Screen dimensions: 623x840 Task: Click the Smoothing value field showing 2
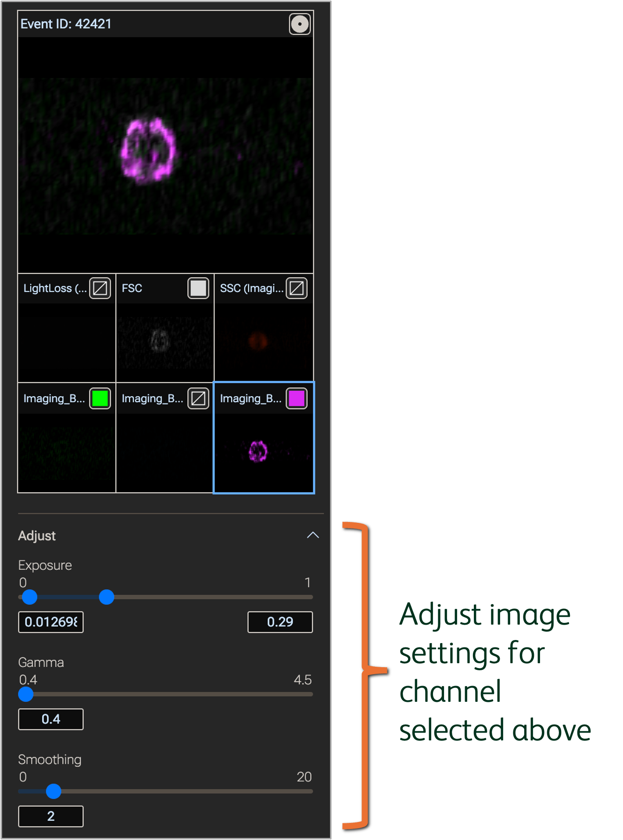point(51,816)
